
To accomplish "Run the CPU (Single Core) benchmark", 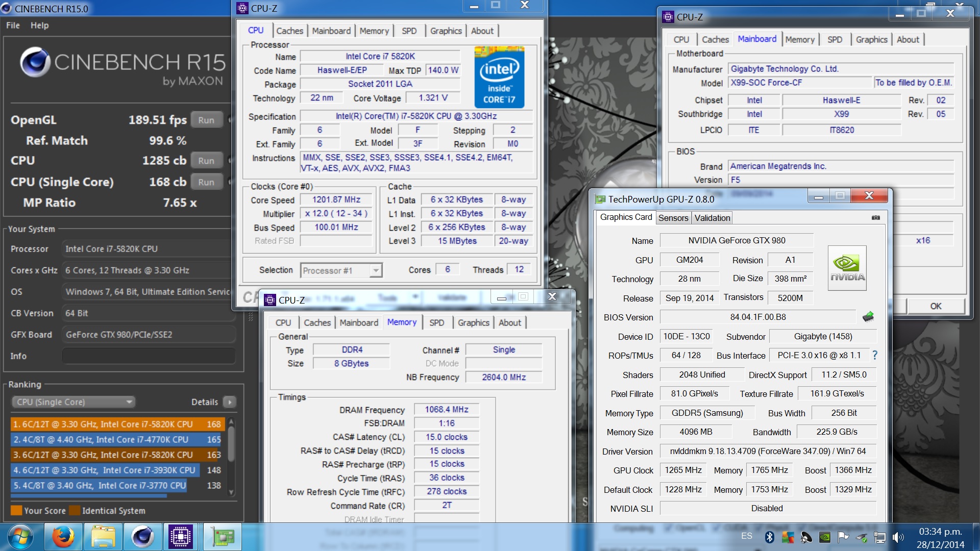I will pyautogui.click(x=206, y=182).
